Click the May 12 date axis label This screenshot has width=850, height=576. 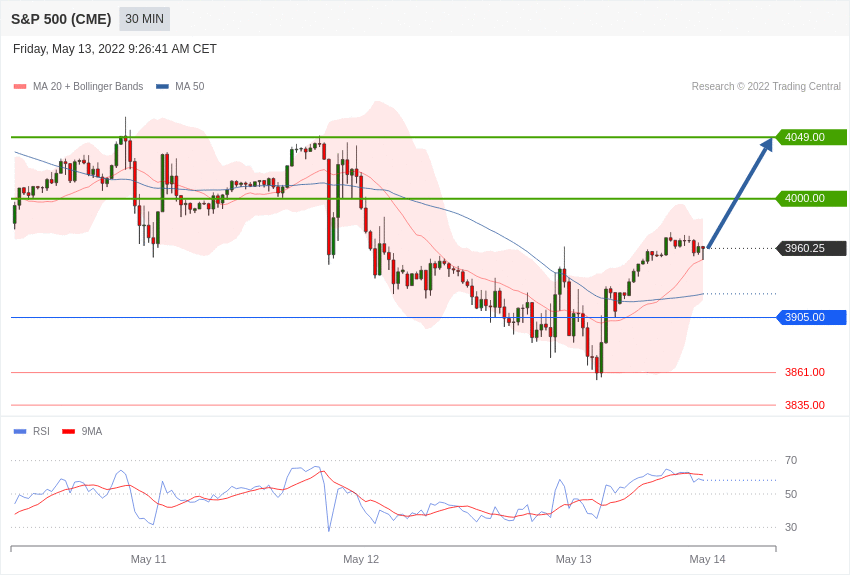pos(361,559)
